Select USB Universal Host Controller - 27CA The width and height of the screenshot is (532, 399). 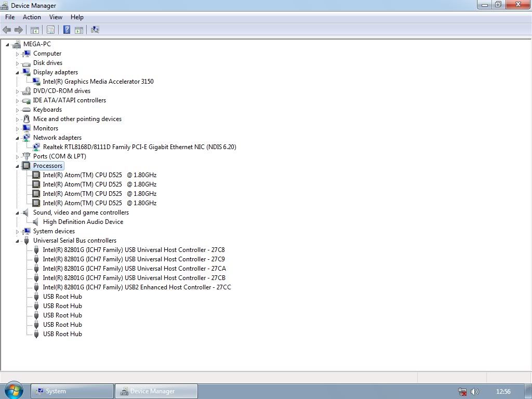click(135, 269)
